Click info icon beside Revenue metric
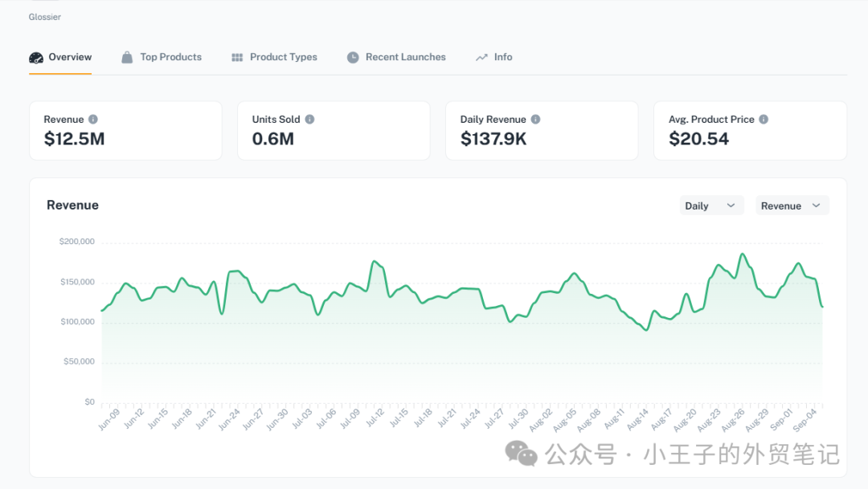Screen dimensions: 868x489 [x=93, y=120]
